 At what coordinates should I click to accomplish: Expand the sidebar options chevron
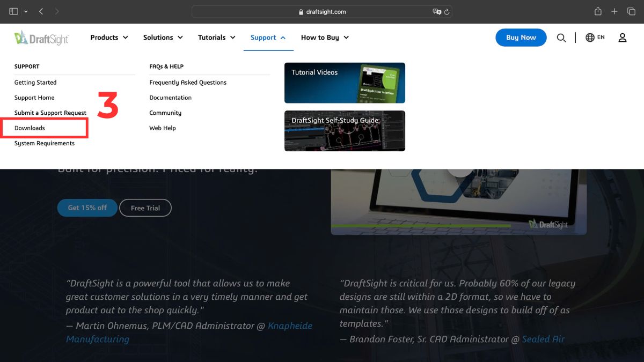coord(26,11)
